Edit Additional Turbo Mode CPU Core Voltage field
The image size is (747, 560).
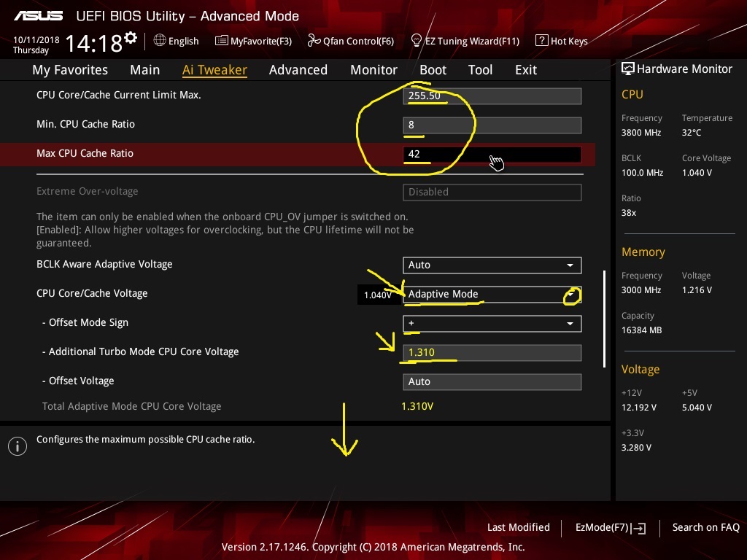point(492,352)
